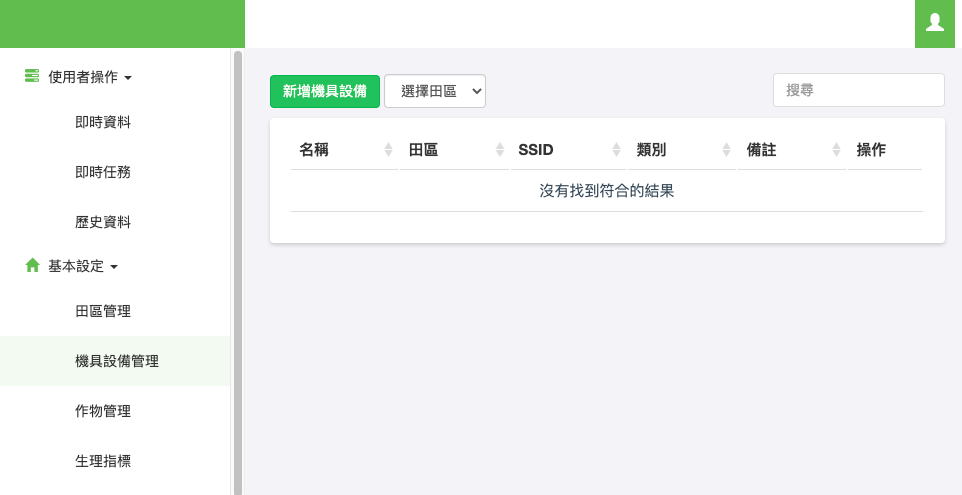The width and height of the screenshot is (962, 495).
Task: Click the server icon beside 使用者操作
Action: pos(32,76)
